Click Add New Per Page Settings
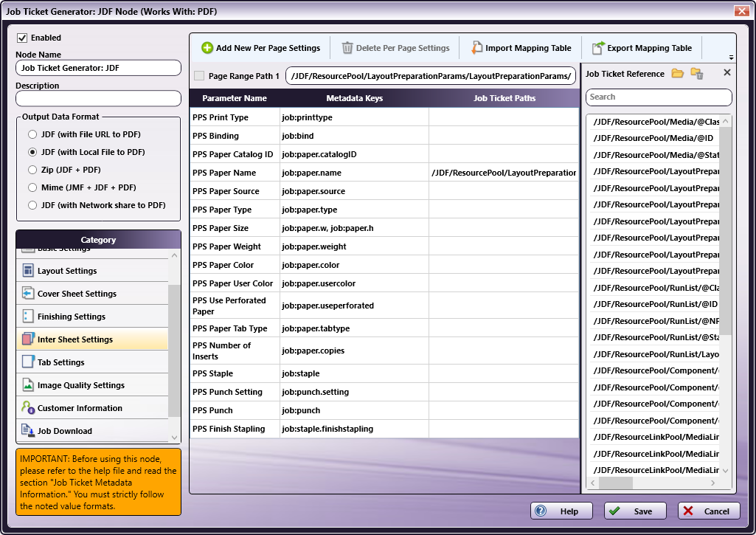The image size is (756, 535). (261, 48)
